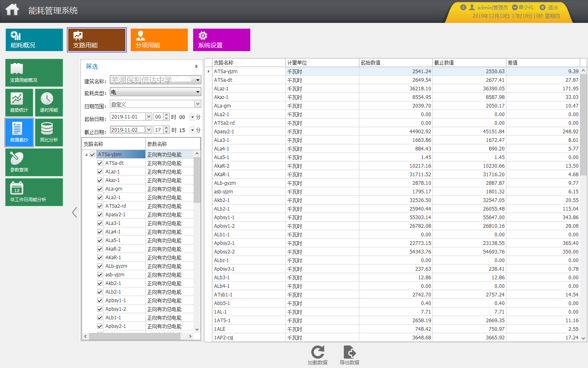Click the 导出数据 label
The image size is (588, 368).
point(350,363)
